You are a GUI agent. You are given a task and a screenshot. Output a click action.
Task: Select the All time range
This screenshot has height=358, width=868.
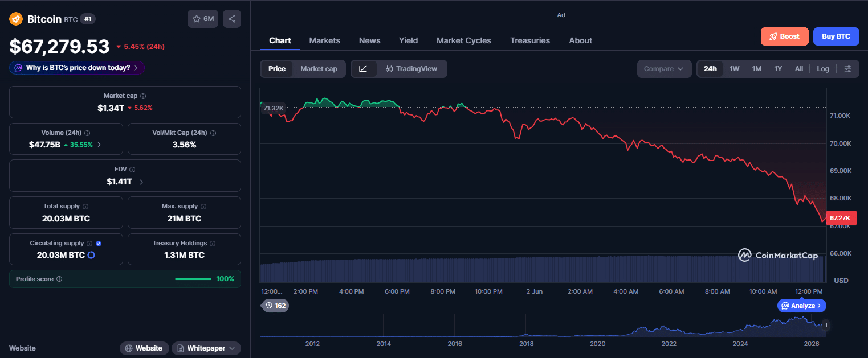[799, 69]
